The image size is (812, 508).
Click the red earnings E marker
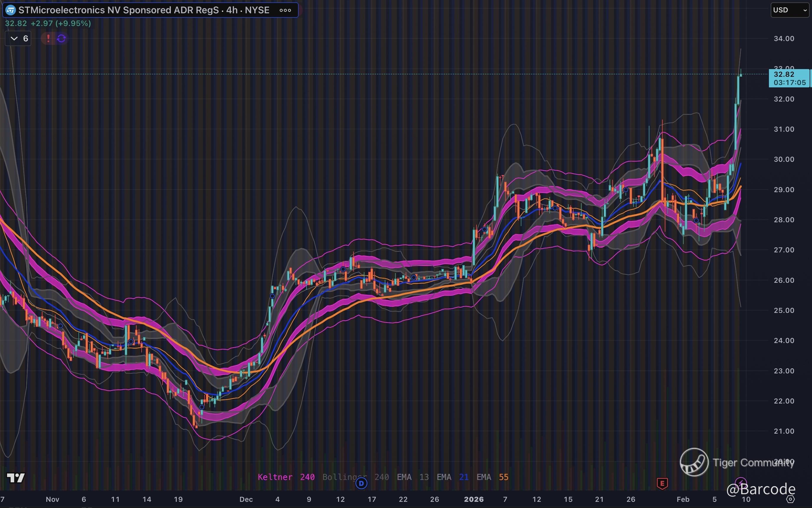(x=662, y=484)
